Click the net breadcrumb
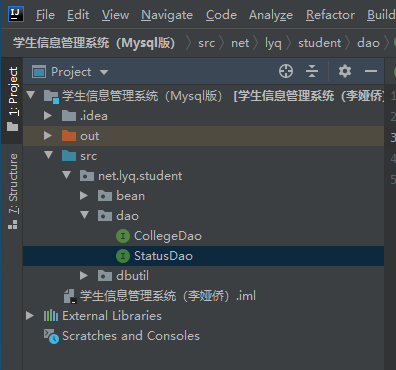 (x=240, y=43)
